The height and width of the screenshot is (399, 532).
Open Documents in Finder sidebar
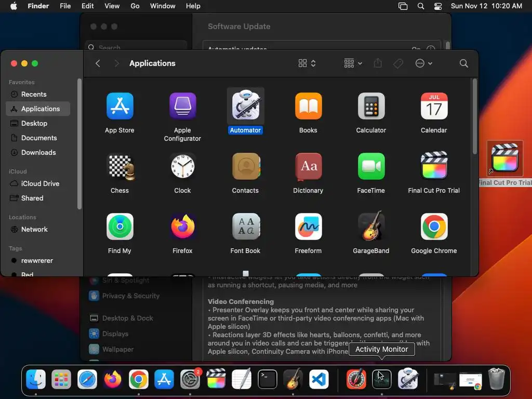(x=38, y=138)
